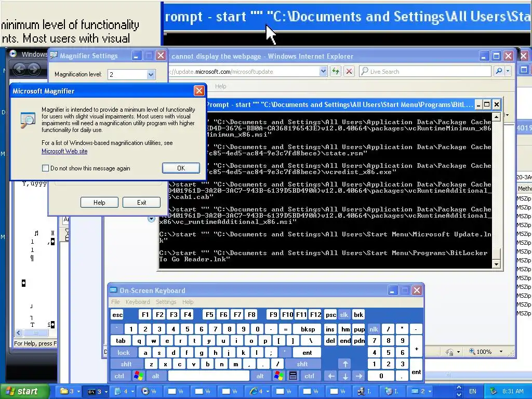Click right Windows logo key on On-Screen Keyboard
The height and width of the screenshot is (399, 532).
pos(279,376)
